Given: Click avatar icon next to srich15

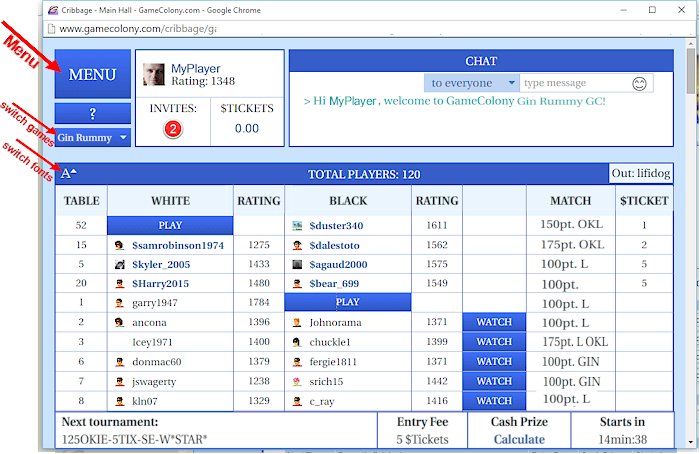Looking at the screenshot, I should tap(297, 382).
